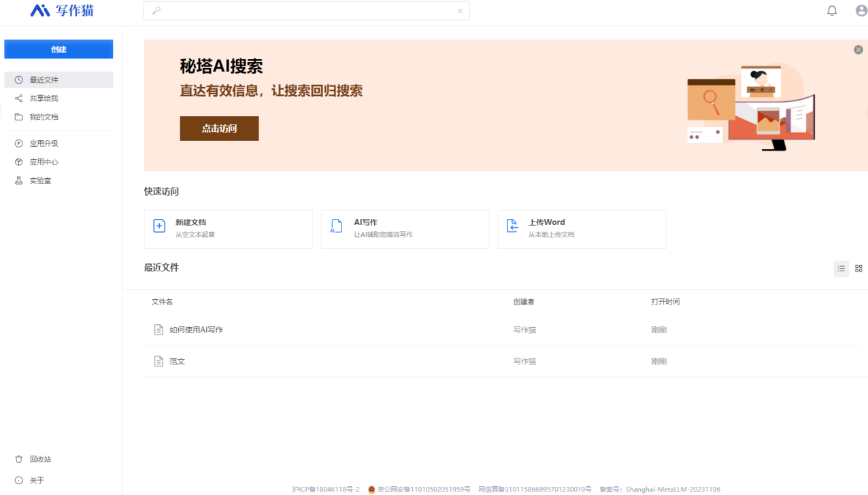
Task: Open the 范文 document
Action: (177, 361)
